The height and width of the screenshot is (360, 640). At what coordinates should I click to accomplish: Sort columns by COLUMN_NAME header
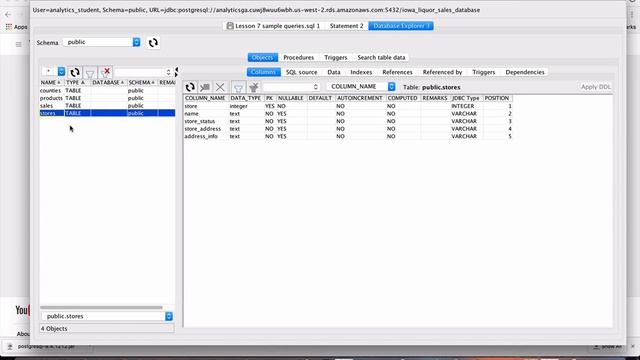(x=206, y=98)
